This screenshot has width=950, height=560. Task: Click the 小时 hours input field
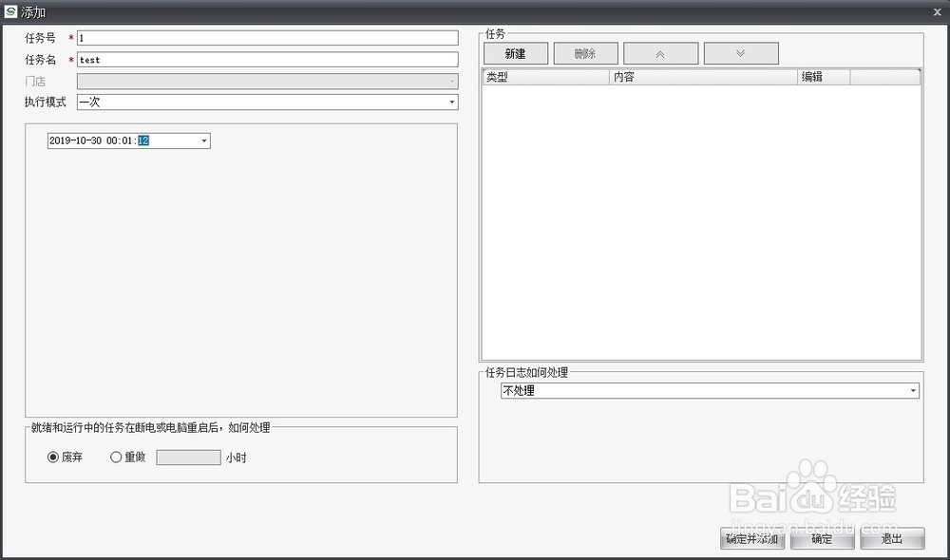coord(188,457)
